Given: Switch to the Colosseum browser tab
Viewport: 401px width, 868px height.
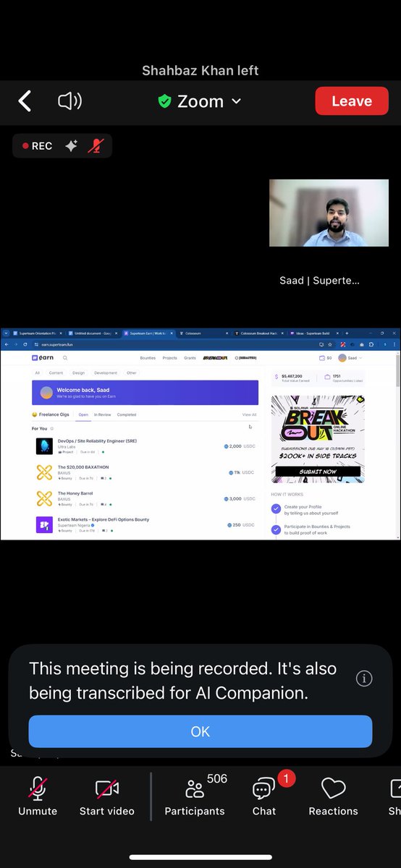Looking at the screenshot, I should (203, 333).
